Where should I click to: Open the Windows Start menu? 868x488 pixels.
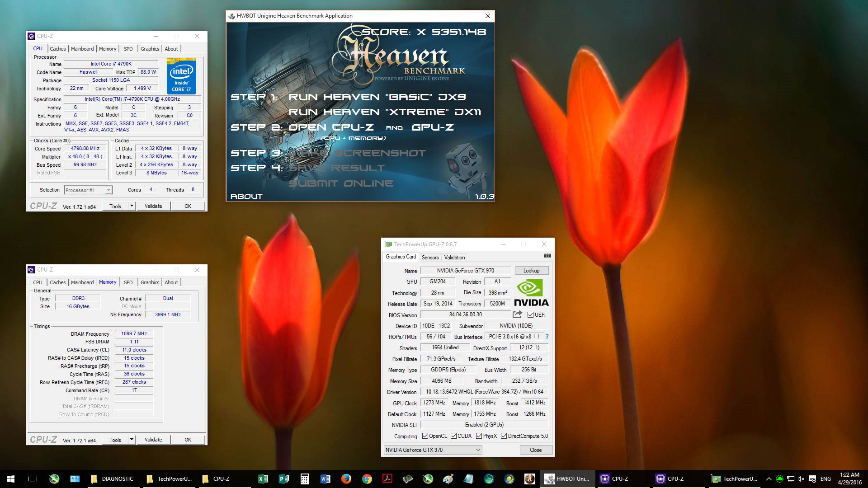click(11, 479)
